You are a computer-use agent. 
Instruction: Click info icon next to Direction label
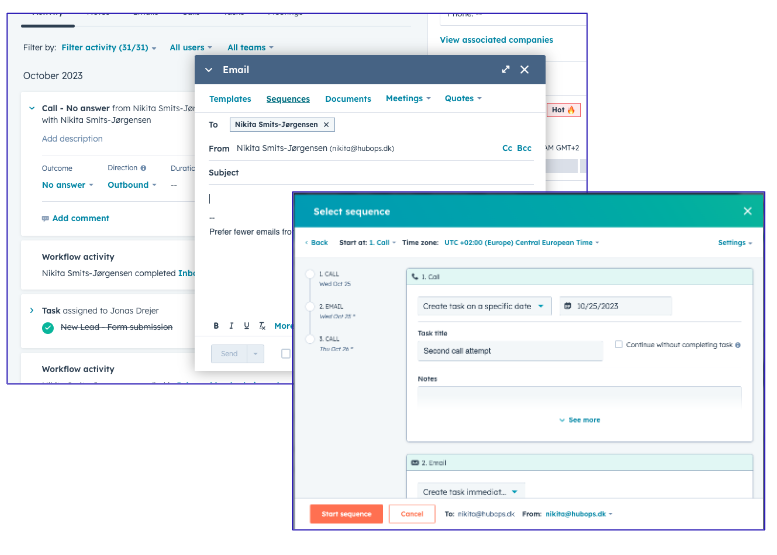[x=143, y=168]
